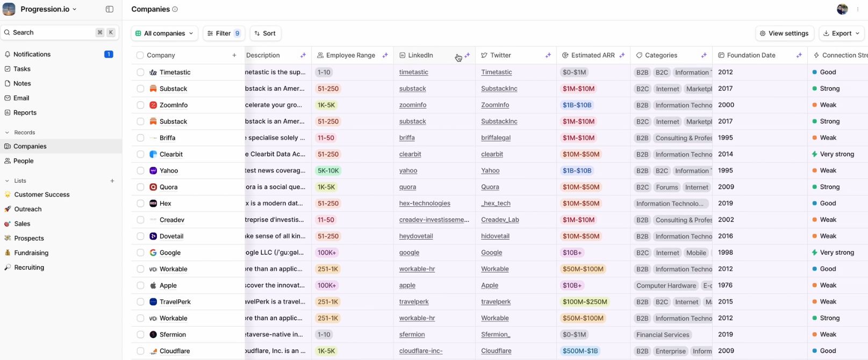868x360 pixels.
Task: Click the plus icon next to Lists
Action: (112, 181)
